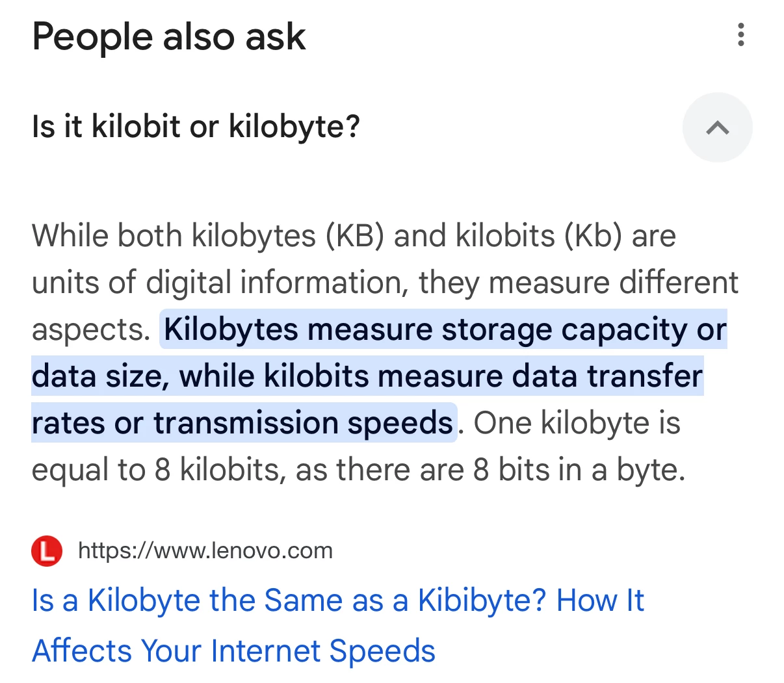Collapse the answer with the chevron button

[717, 127]
